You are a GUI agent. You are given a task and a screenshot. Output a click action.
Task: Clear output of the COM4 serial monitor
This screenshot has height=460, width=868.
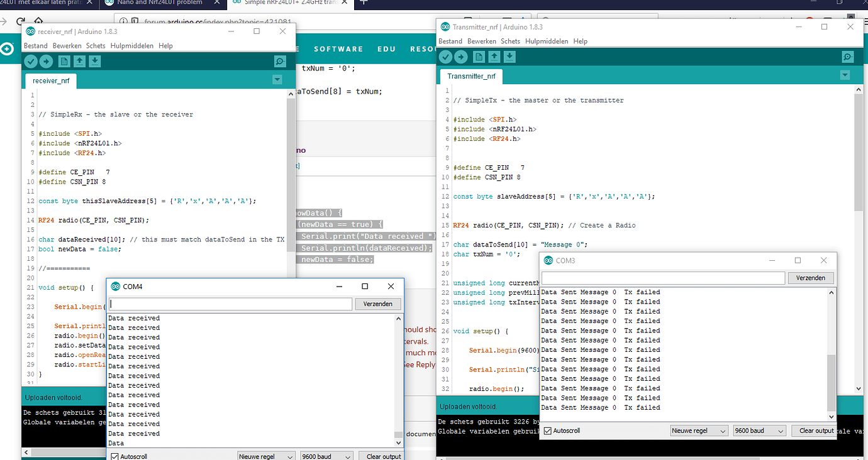pyautogui.click(x=382, y=456)
